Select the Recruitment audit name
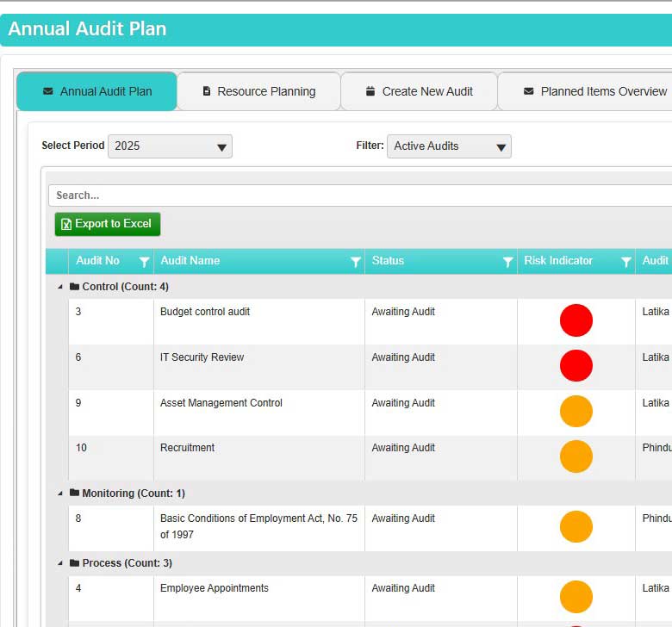Viewport: 672px width, 627px height. [187, 448]
